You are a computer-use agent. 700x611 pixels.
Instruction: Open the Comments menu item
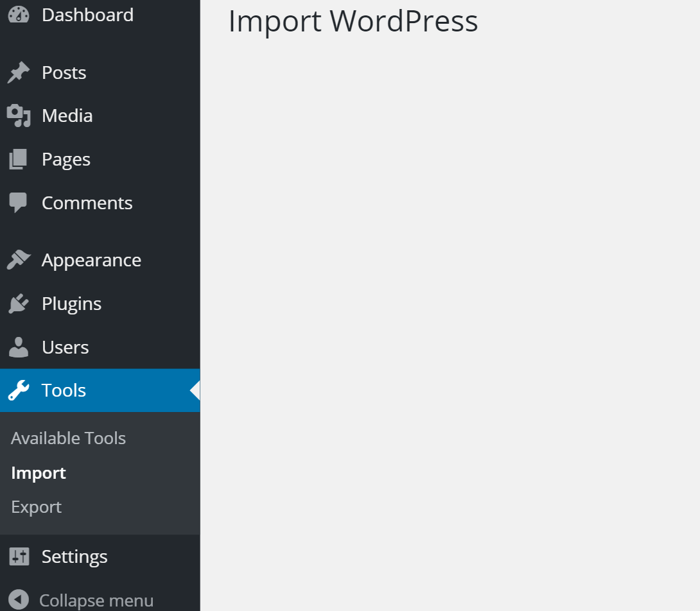87,202
